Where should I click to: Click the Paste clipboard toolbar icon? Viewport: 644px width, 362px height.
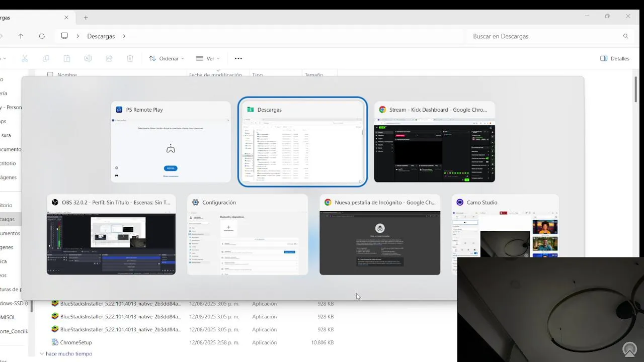pyautogui.click(x=67, y=58)
